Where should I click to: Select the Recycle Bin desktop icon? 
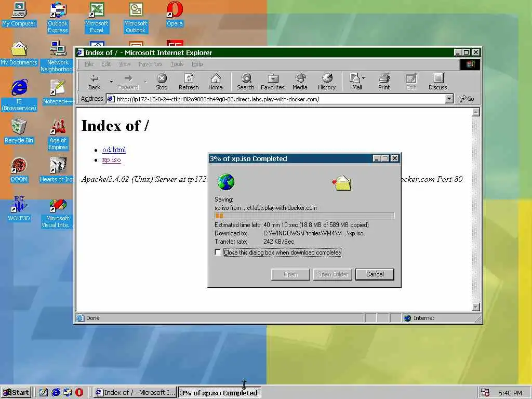tap(19, 131)
